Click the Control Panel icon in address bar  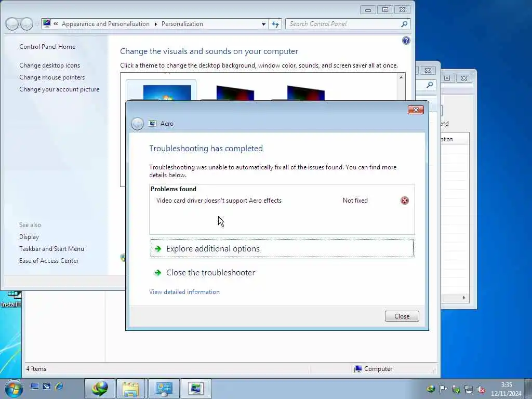click(x=47, y=23)
